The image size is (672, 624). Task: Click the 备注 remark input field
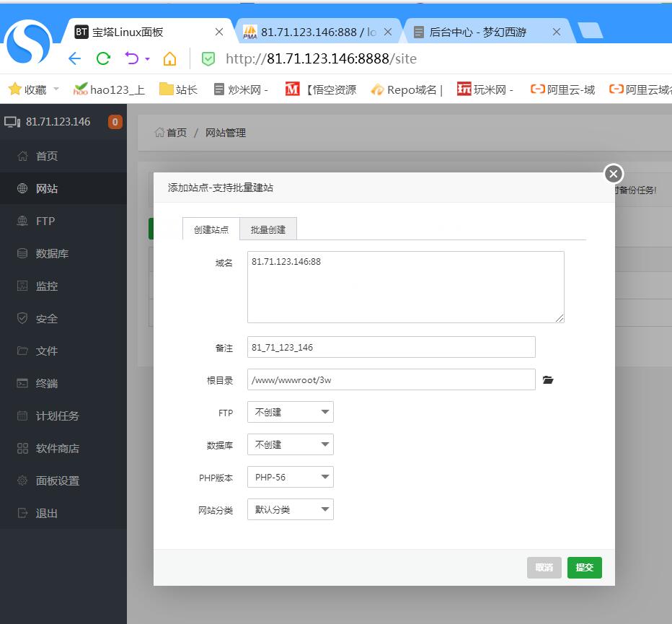[x=391, y=347]
